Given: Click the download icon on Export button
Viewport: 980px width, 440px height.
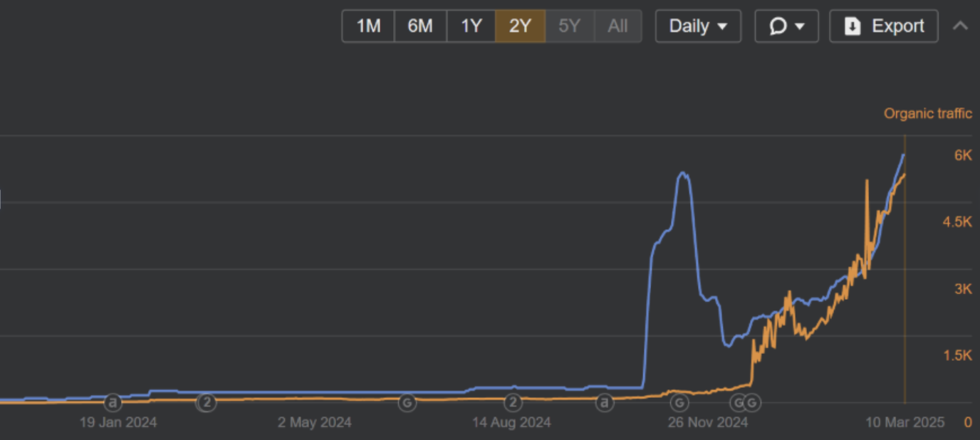Looking at the screenshot, I should pos(852,26).
